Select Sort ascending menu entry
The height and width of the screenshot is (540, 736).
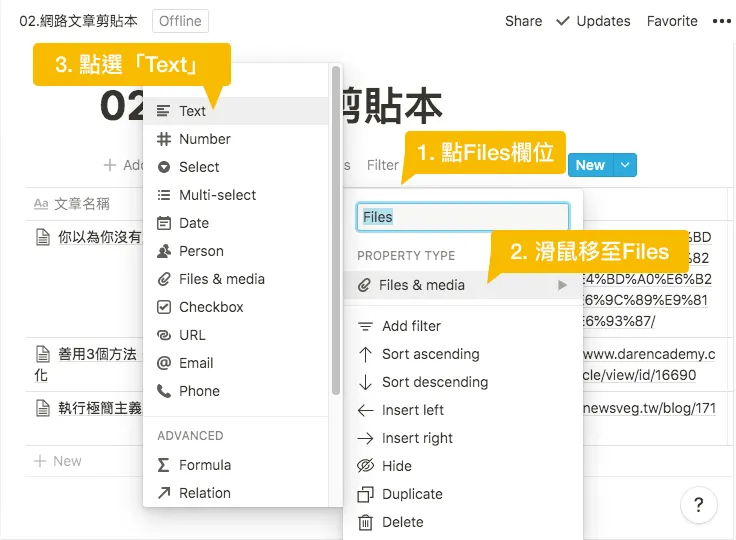click(x=463, y=354)
